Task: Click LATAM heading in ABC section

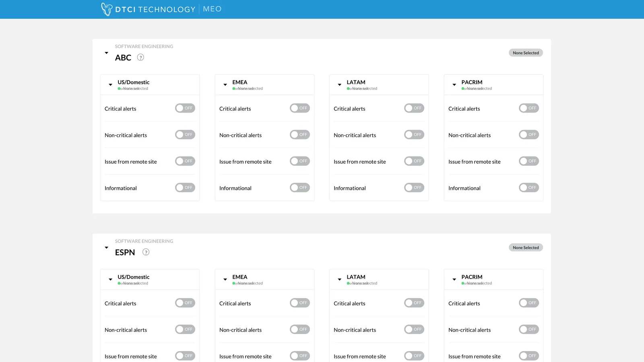Action: pyautogui.click(x=356, y=82)
